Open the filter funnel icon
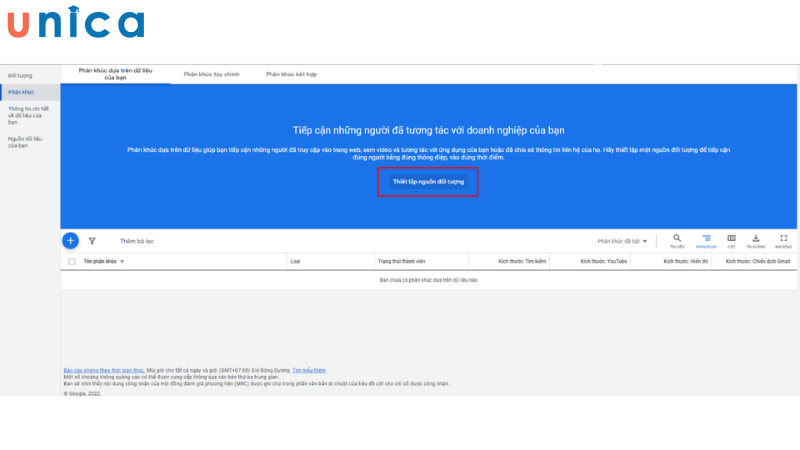 click(92, 241)
